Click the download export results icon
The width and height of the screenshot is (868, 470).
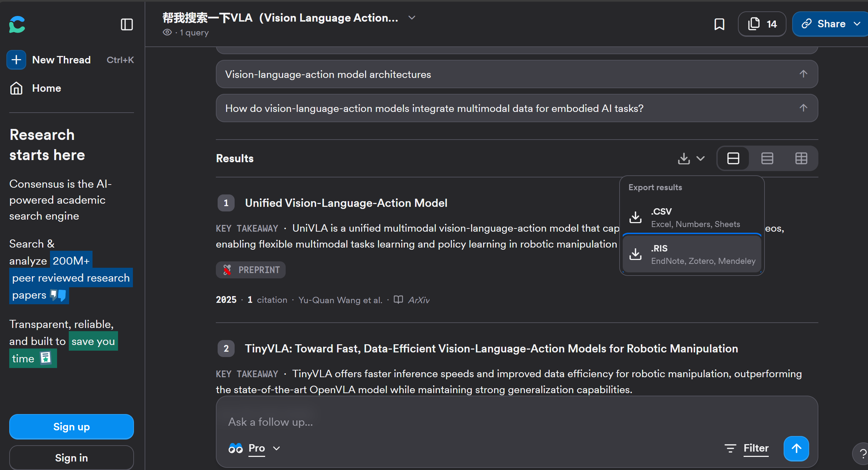[x=684, y=158]
